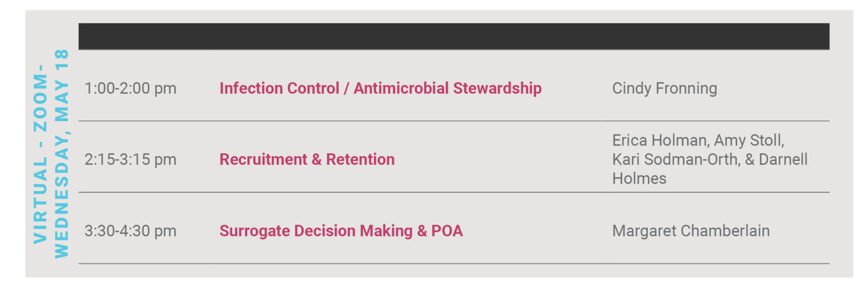Click the name Amy Stoll
This screenshot has width=868, height=289.
(749, 140)
